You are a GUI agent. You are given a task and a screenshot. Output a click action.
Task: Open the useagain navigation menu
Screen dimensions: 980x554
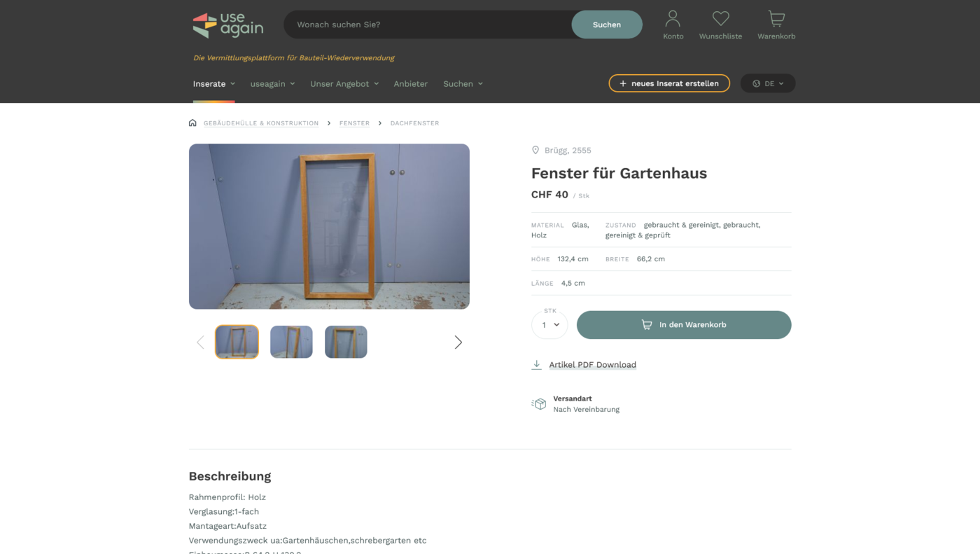[273, 83]
